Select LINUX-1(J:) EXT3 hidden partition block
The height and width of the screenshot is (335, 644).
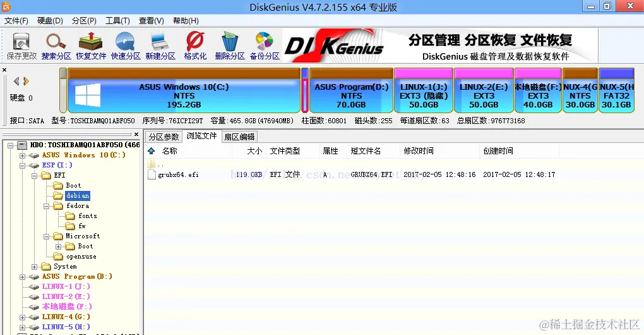point(424,90)
